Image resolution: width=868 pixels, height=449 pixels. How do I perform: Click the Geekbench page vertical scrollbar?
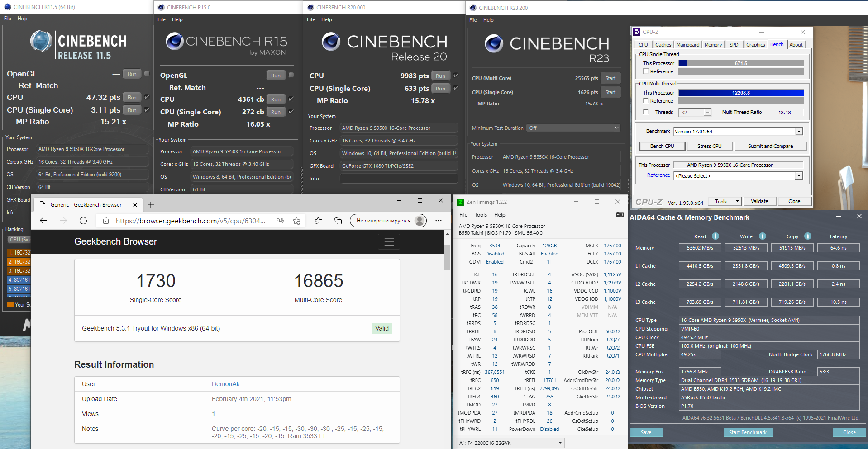coord(447,257)
